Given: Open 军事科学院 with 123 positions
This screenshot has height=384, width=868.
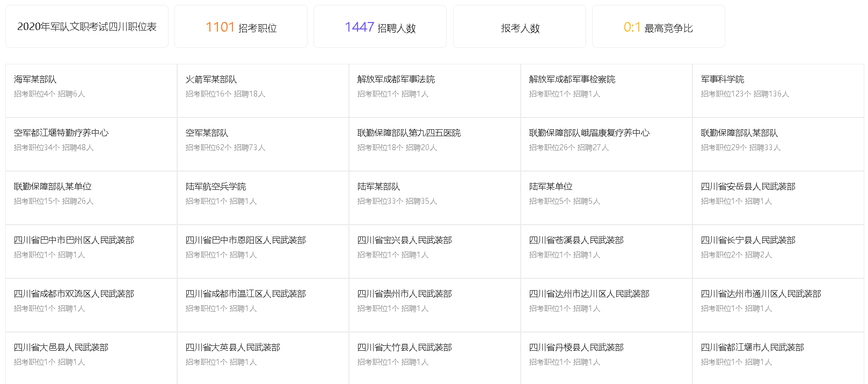Looking at the screenshot, I should point(778,90).
